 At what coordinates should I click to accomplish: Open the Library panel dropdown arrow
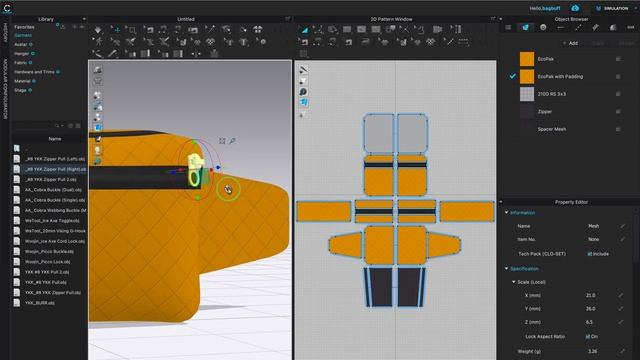click(84, 19)
